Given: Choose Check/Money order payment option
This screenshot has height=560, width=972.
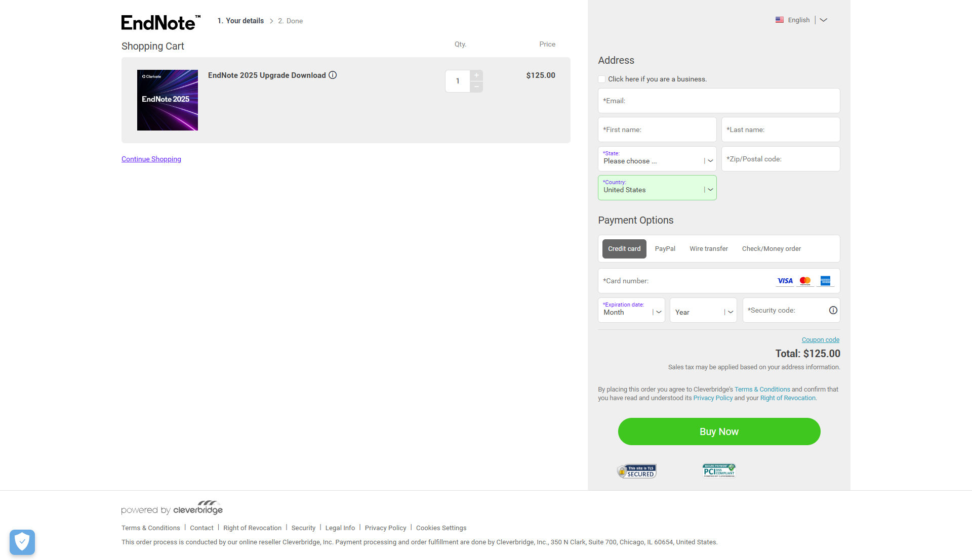Looking at the screenshot, I should tap(771, 249).
